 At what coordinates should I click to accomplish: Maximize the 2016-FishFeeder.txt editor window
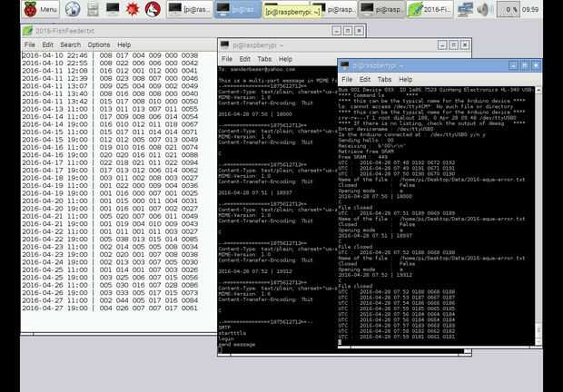348,31
